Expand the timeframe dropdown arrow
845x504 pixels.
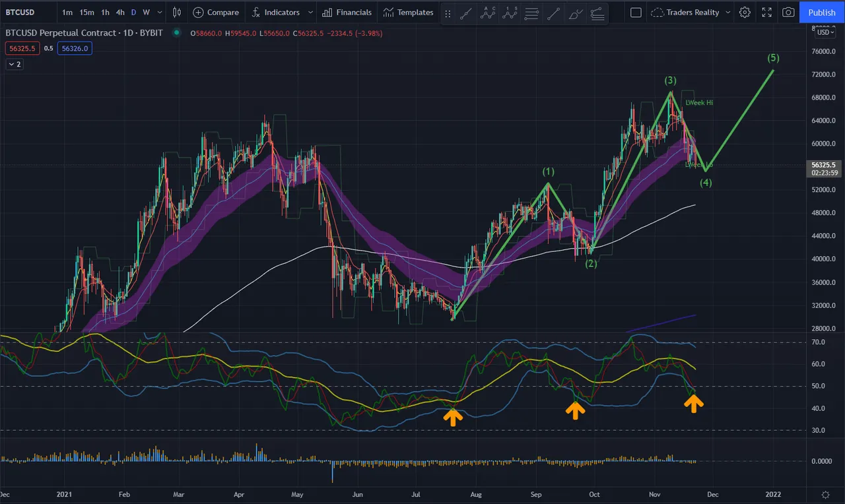pyautogui.click(x=159, y=12)
